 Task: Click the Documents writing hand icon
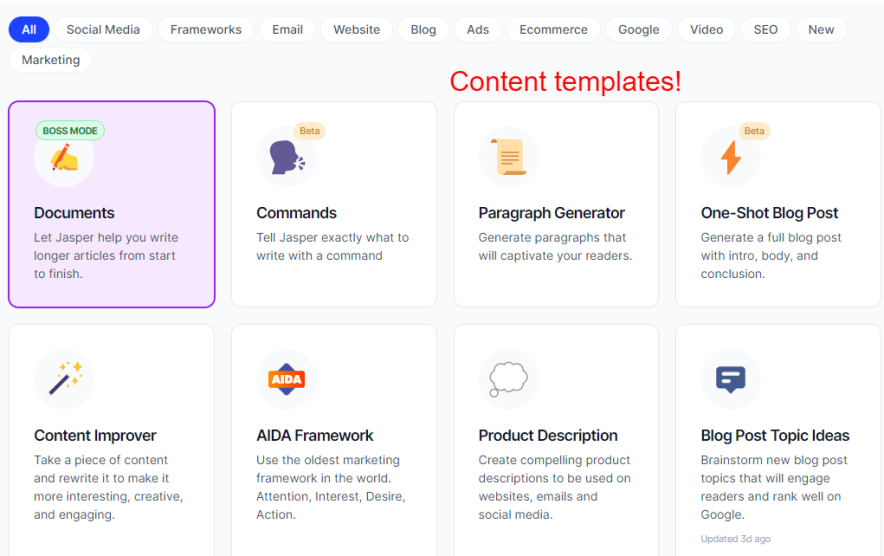pos(64,158)
